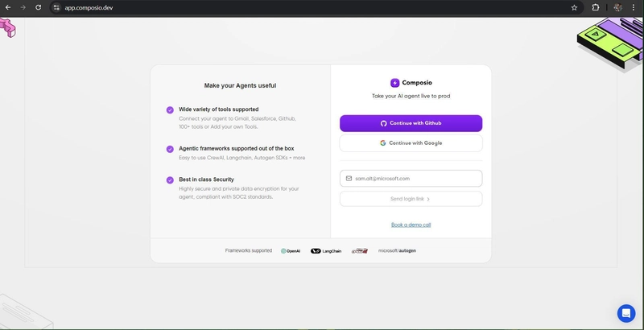Click the Composio lightning logo icon
The image size is (644, 330).
click(394, 83)
